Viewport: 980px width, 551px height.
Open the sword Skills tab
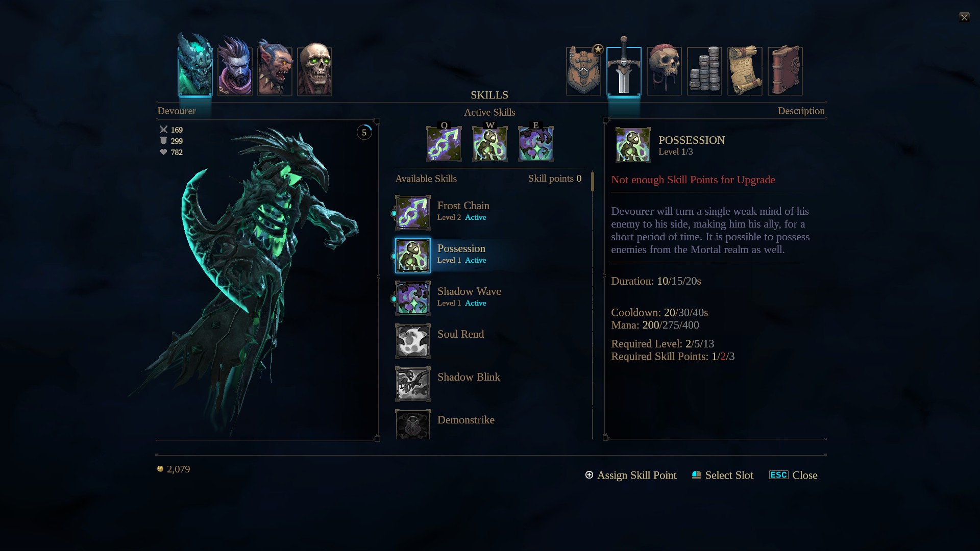(x=624, y=67)
